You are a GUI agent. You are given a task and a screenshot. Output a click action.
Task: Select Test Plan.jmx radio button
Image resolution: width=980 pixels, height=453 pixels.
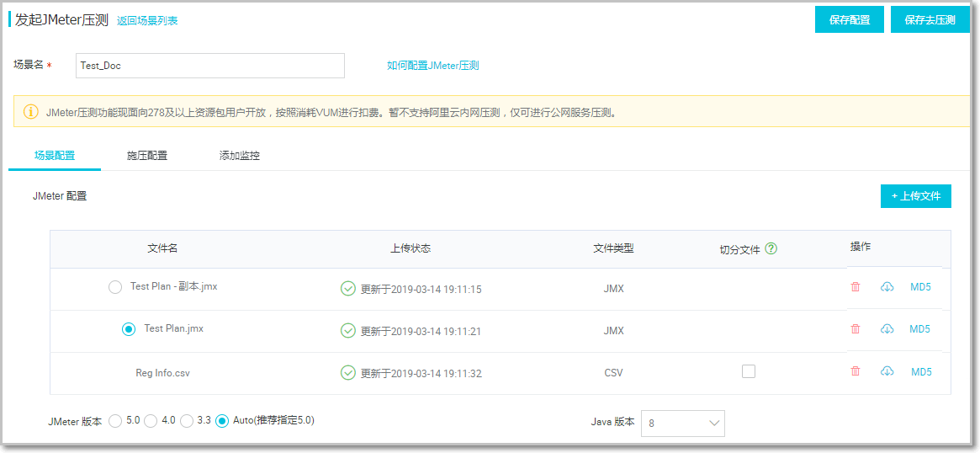(129, 329)
